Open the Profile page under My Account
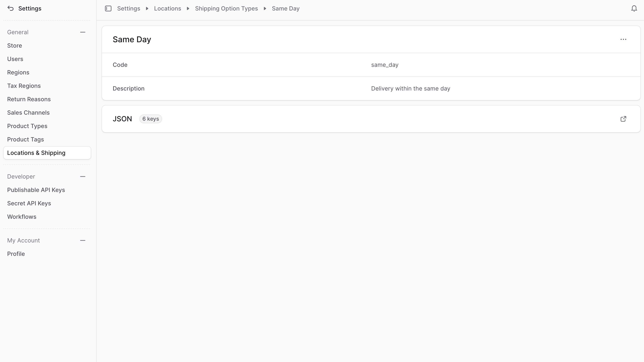Viewport: 644px width, 362px height. tap(16, 254)
